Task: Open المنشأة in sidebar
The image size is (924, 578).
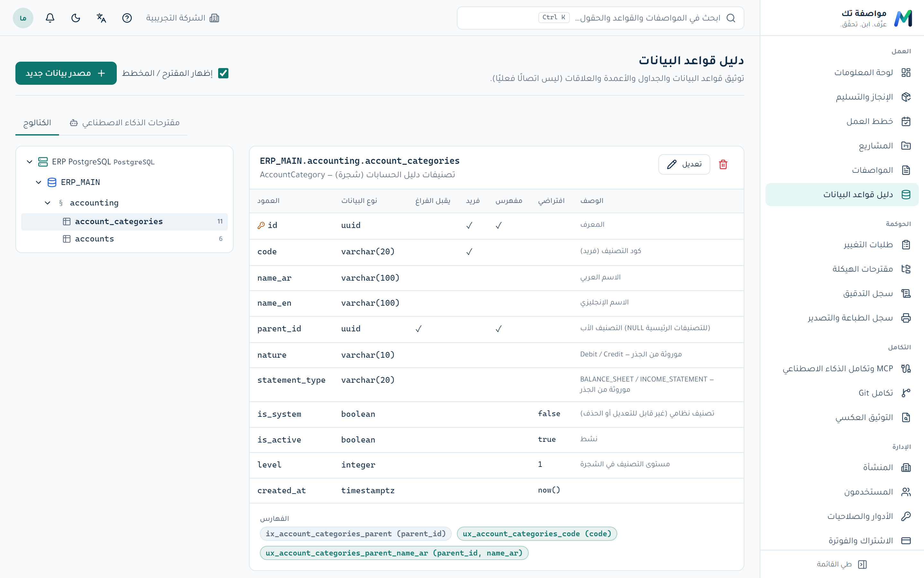Action: coord(842,468)
